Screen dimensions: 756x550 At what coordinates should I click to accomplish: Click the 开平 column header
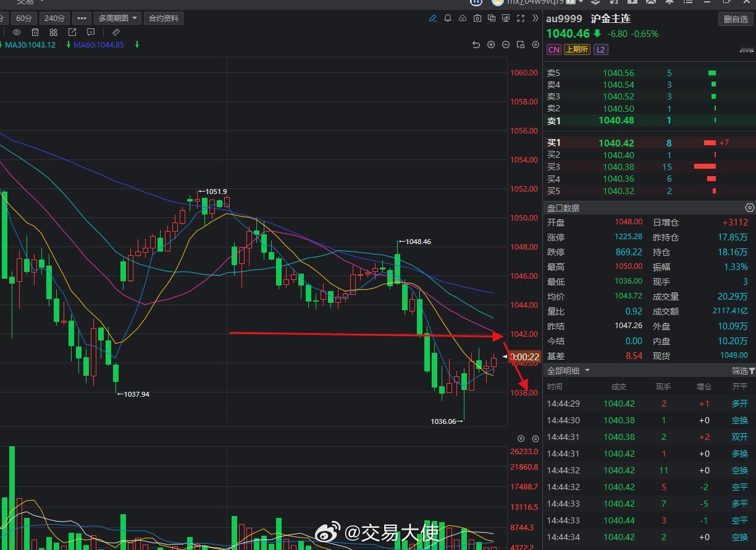coord(740,387)
